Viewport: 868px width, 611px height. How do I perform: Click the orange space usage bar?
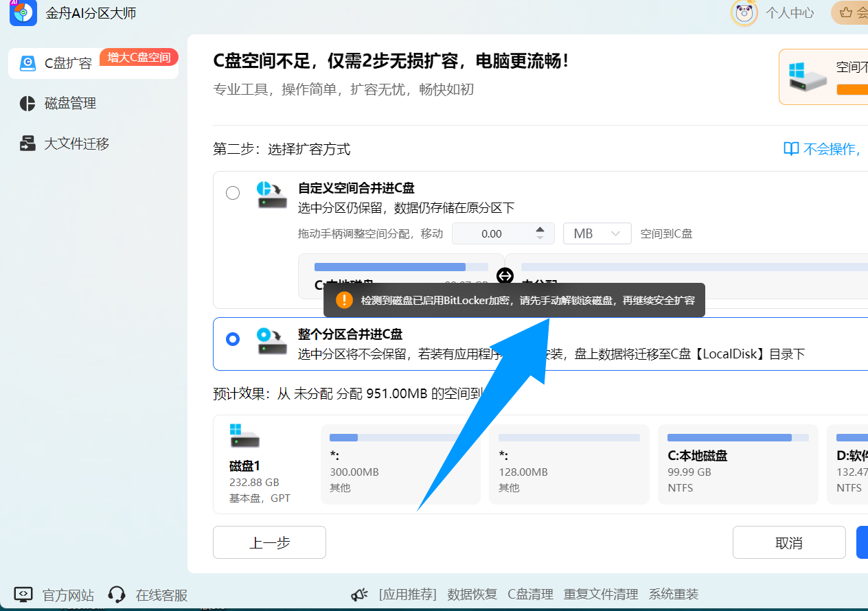[852, 89]
